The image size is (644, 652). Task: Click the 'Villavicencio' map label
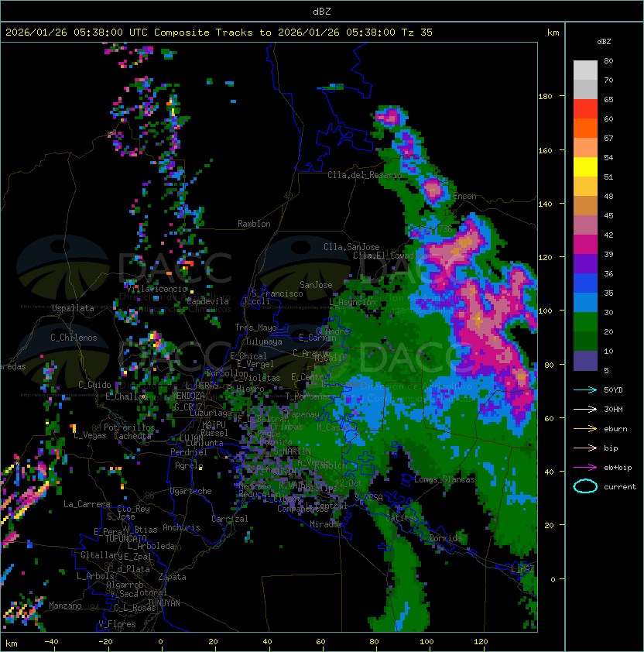156,289
